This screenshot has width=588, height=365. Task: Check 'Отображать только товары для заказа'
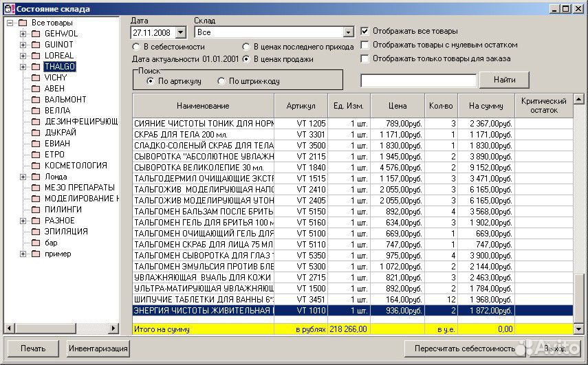point(365,59)
